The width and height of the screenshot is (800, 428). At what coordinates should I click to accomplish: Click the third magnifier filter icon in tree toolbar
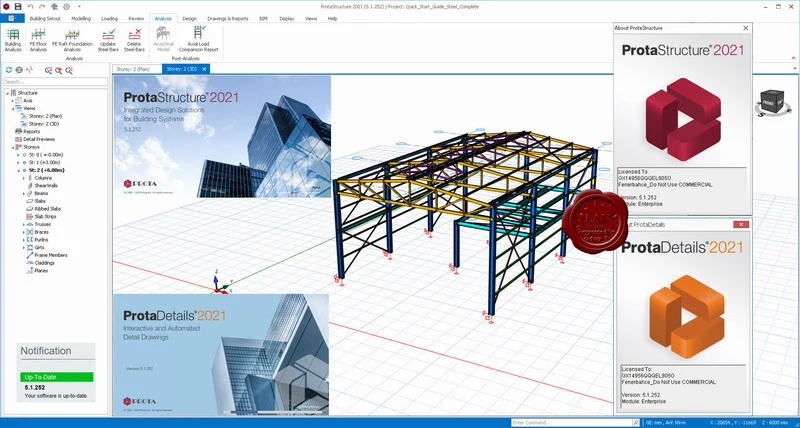pyautogui.click(x=69, y=70)
